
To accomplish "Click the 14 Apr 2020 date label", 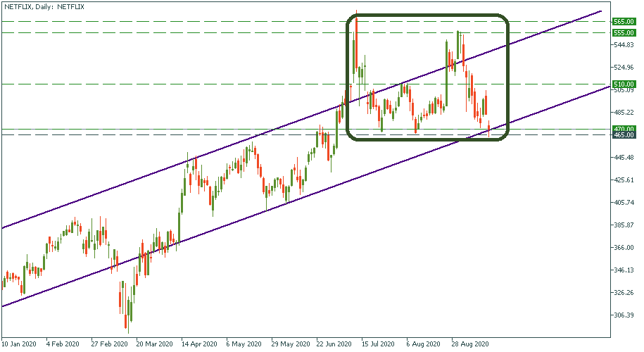I will tap(197, 344).
